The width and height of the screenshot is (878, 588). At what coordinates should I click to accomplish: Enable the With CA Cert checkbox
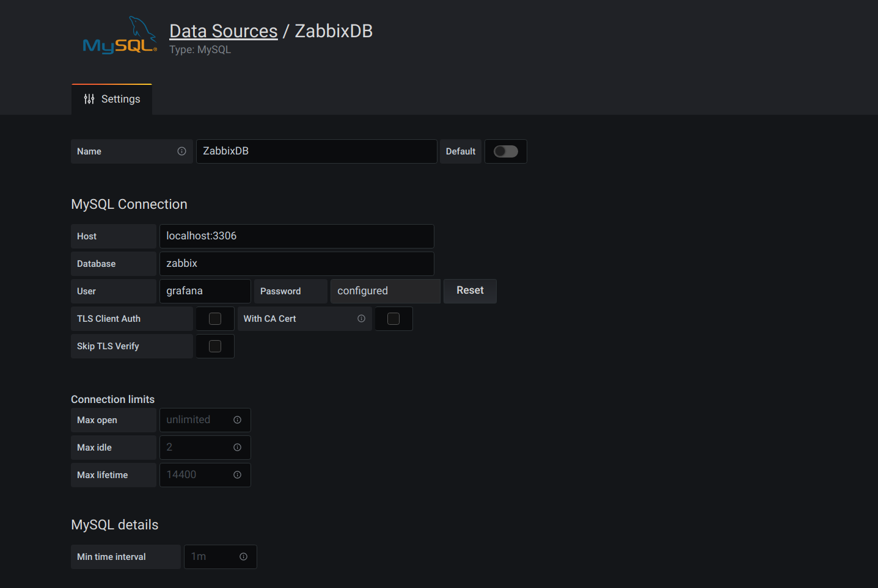click(393, 318)
